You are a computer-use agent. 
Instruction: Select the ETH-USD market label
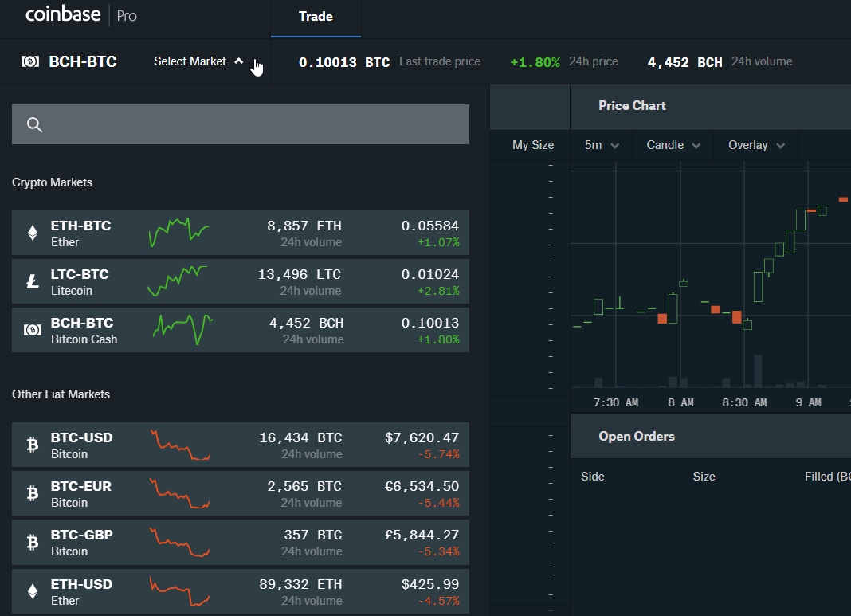click(81, 584)
